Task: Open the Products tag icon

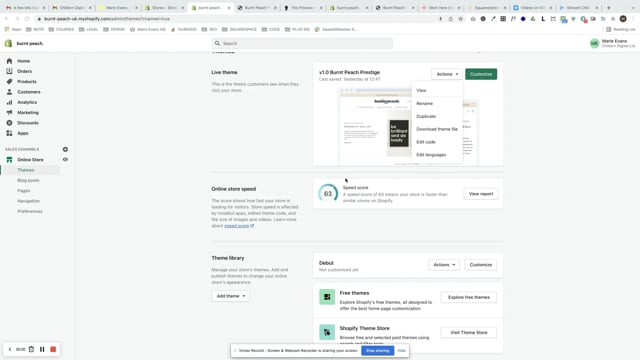Action: click(x=9, y=81)
